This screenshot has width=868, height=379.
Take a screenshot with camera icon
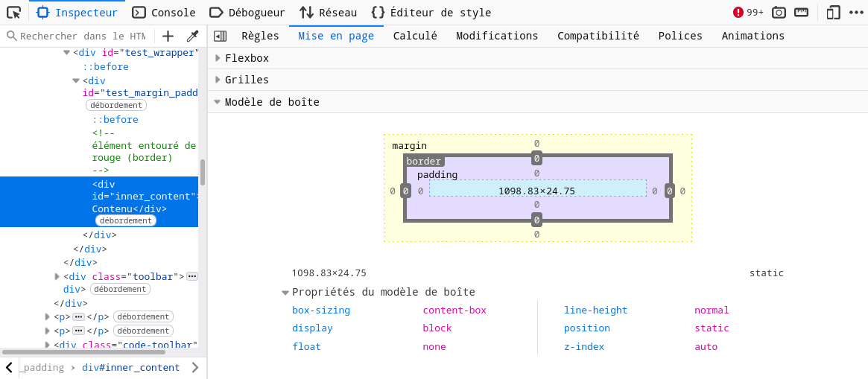[x=779, y=12]
